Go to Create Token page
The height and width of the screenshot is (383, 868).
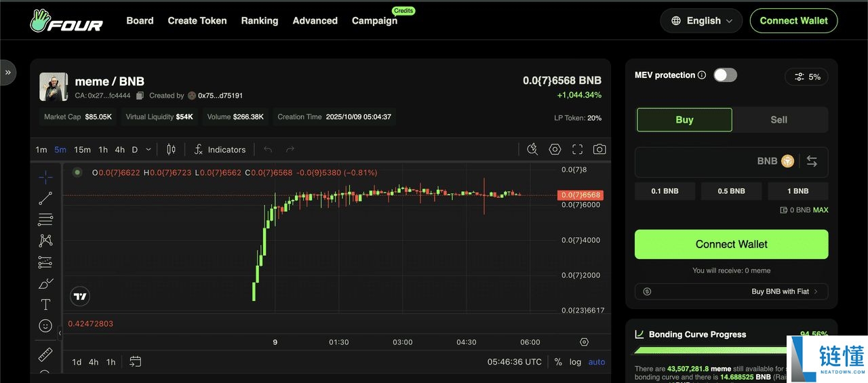click(x=197, y=20)
